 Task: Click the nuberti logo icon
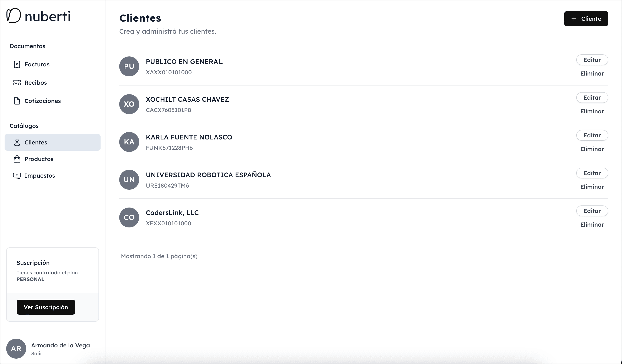(14, 16)
